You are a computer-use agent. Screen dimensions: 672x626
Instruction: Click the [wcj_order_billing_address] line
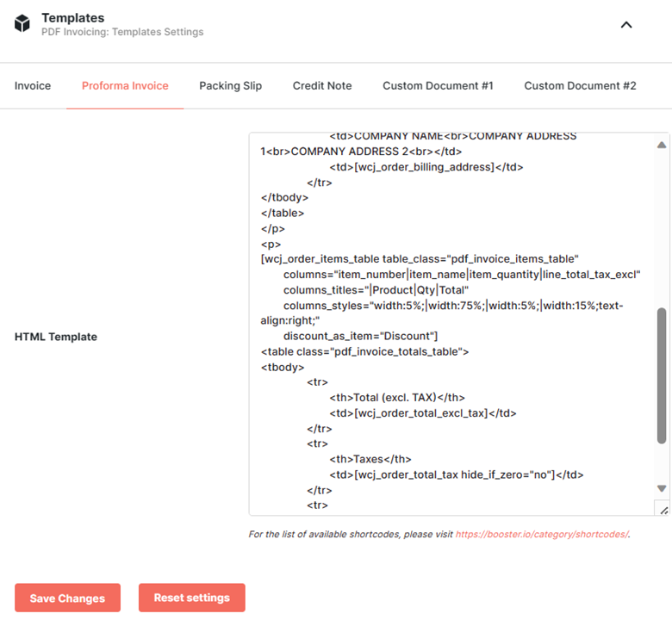point(426,167)
